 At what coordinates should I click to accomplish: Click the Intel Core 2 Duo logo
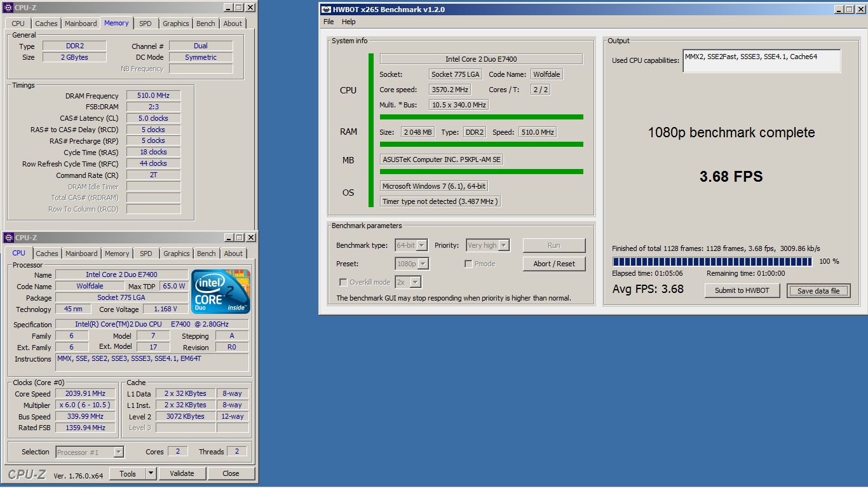click(x=220, y=292)
